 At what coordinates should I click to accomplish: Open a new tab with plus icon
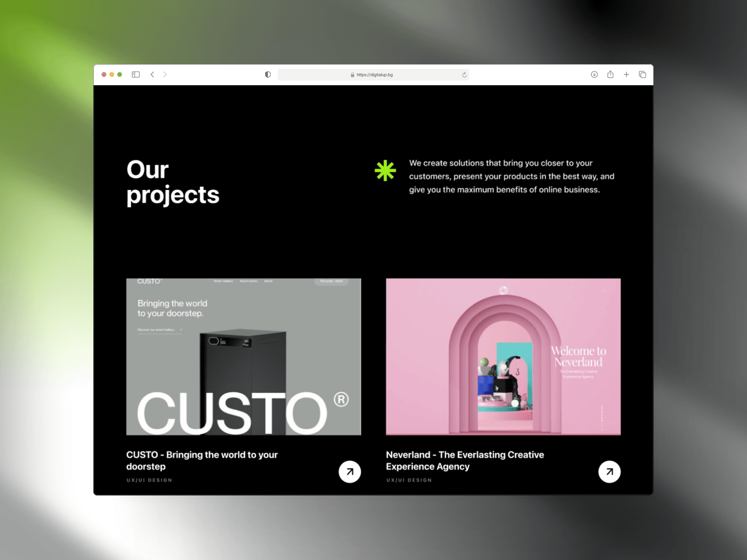point(626,75)
